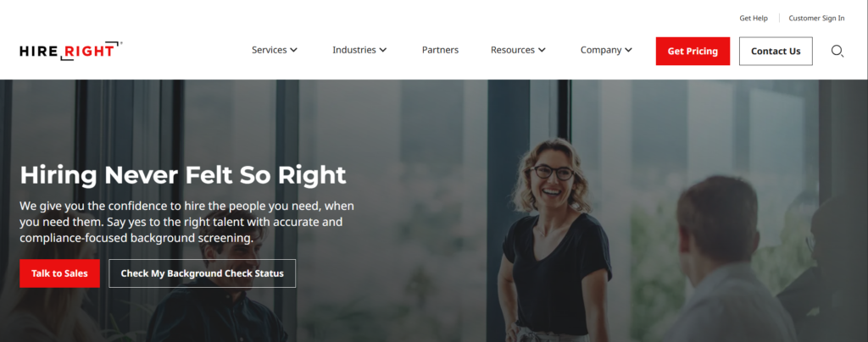Click the red Get Pricing button

coord(693,52)
